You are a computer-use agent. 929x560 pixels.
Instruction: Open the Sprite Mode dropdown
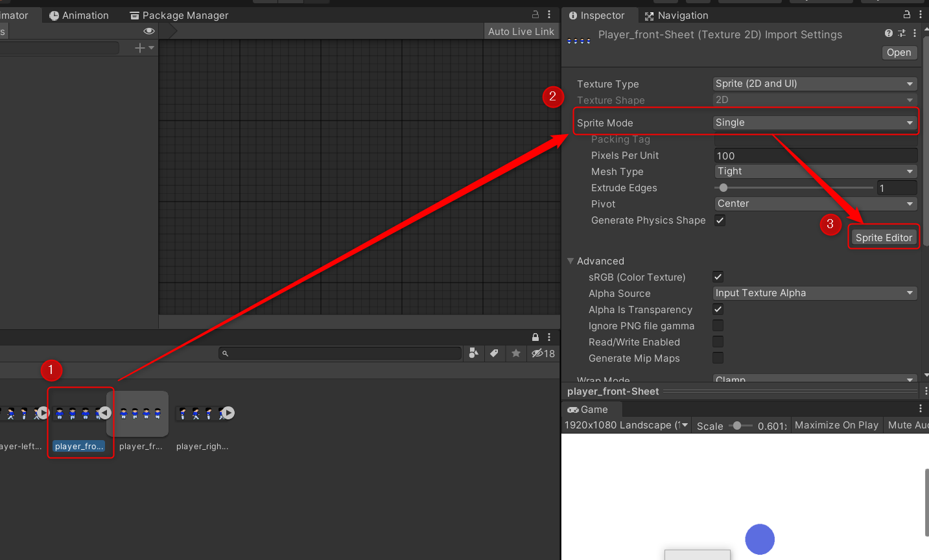click(x=814, y=122)
